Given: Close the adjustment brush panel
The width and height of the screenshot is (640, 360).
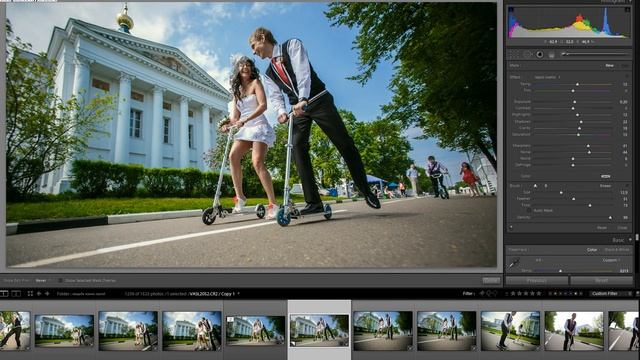Looking at the screenshot, I should click(x=622, y=228).
